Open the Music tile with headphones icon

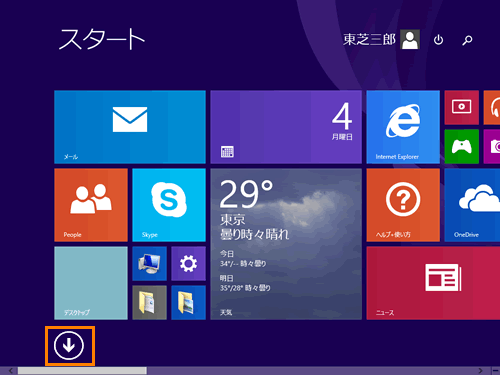(492, 107)
